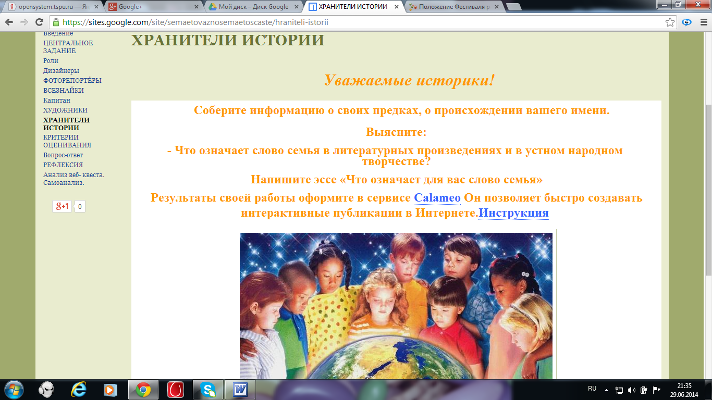Open the ВСЕЗНАЙКИ sidebar link
The width and height of the screenshot is (712, 400).
coord(63,90)
